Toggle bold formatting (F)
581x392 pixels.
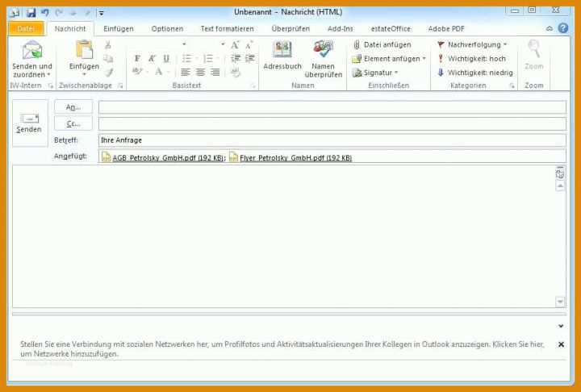coord(137,59)
